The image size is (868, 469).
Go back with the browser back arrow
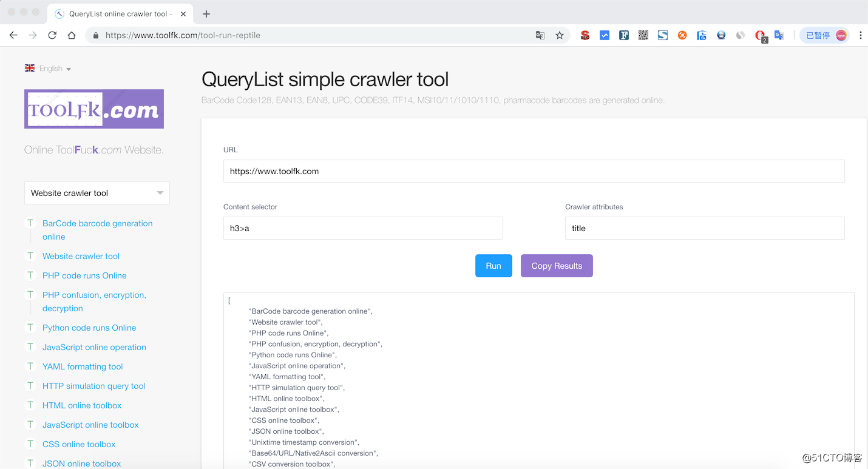(x=13, y=35)
